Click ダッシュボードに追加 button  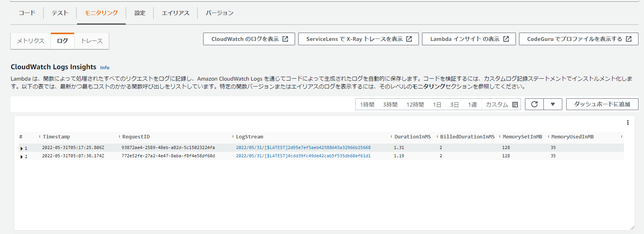click(602, 104)
